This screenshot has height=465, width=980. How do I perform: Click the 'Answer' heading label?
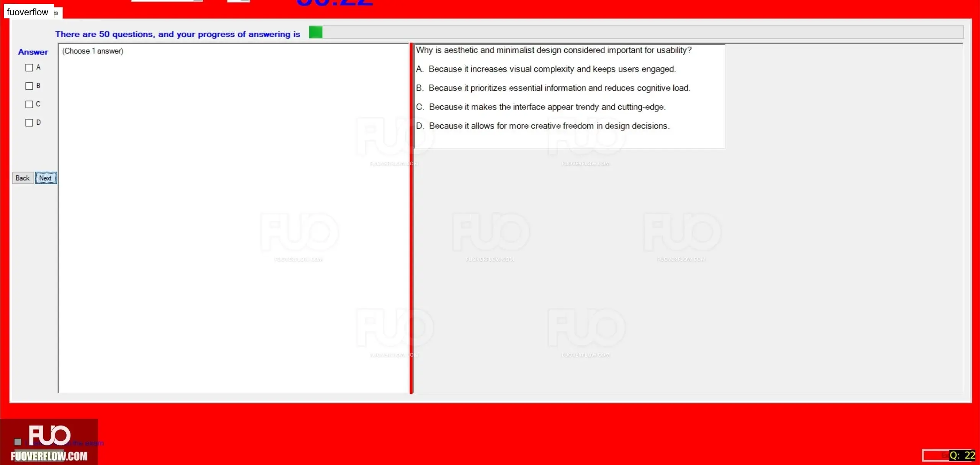click(x=33, y=52)
